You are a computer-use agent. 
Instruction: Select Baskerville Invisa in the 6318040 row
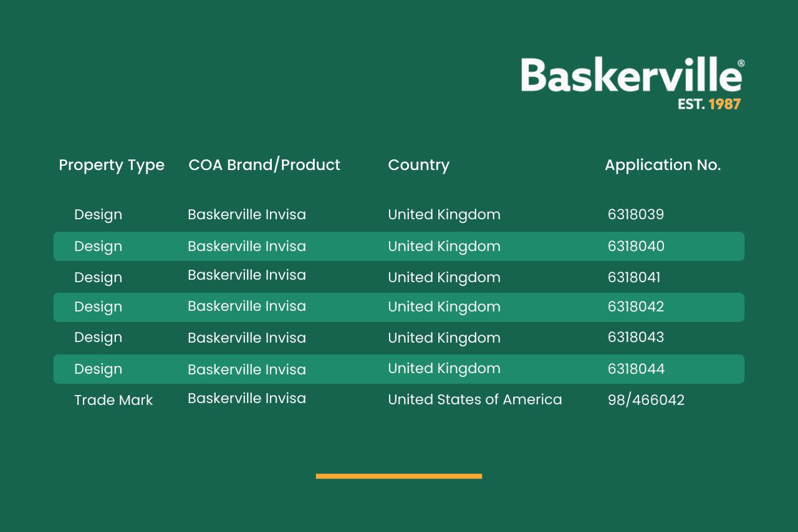pyautogui.click(x=247, y=246)
